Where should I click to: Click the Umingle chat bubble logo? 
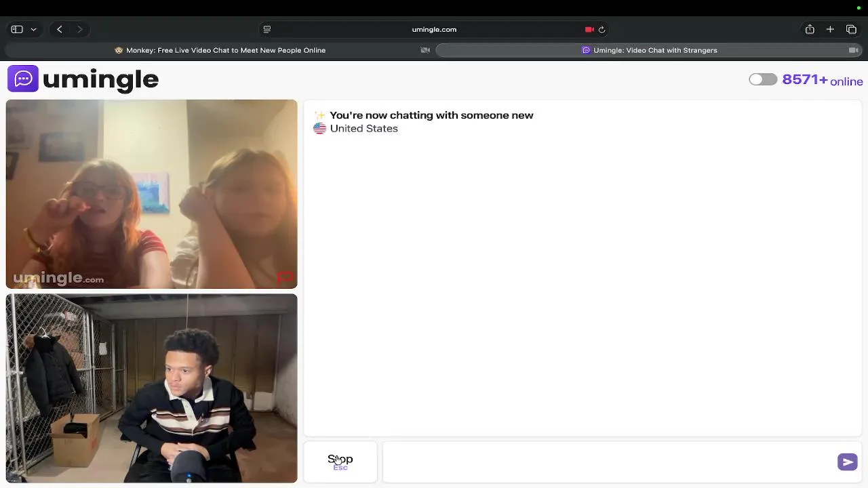[x=23, y=79]
